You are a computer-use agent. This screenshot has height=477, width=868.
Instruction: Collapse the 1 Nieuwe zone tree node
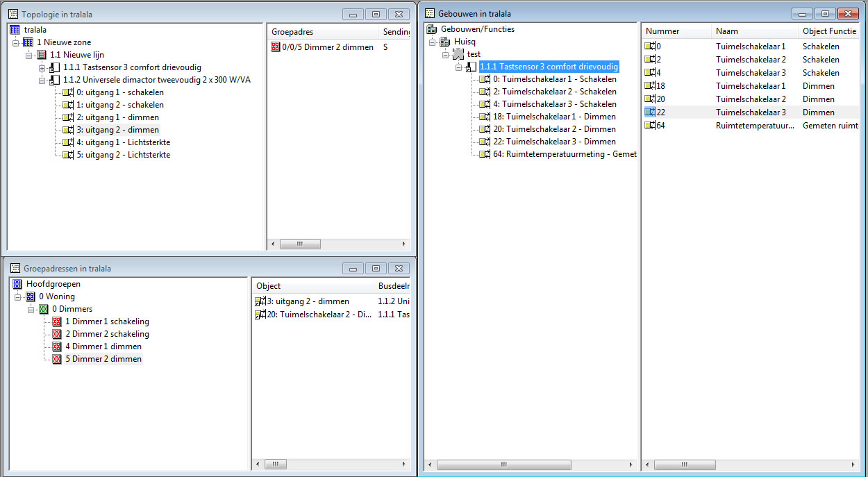[15, 42]
